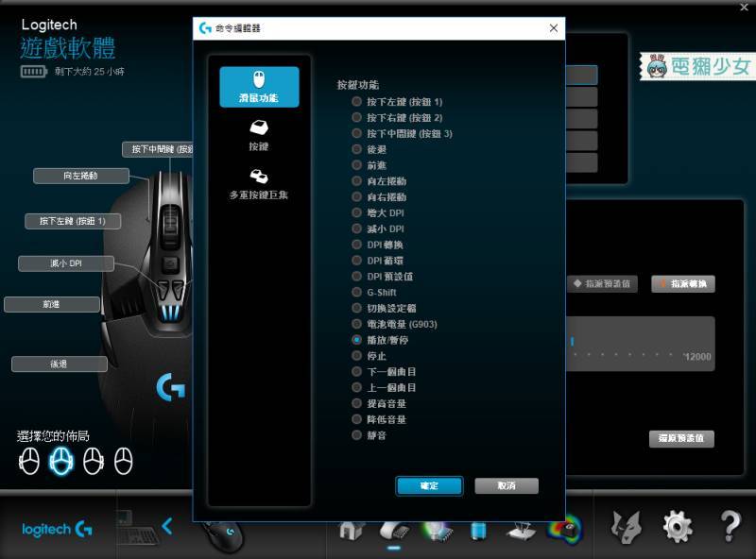Choose the first mouse layout icon

click(29, 461)
